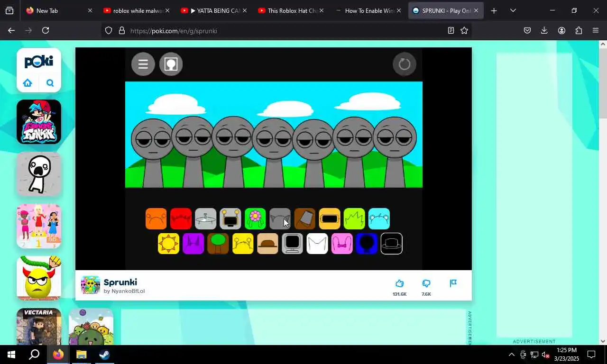Switch to 'How To Enable Win' tab
607x364 pixels.
pyautogui.click(x=367, y=10)
